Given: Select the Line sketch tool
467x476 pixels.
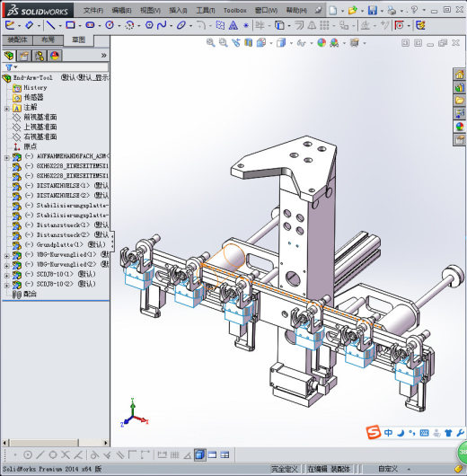Looking at the screenshot, I should 50,25.
